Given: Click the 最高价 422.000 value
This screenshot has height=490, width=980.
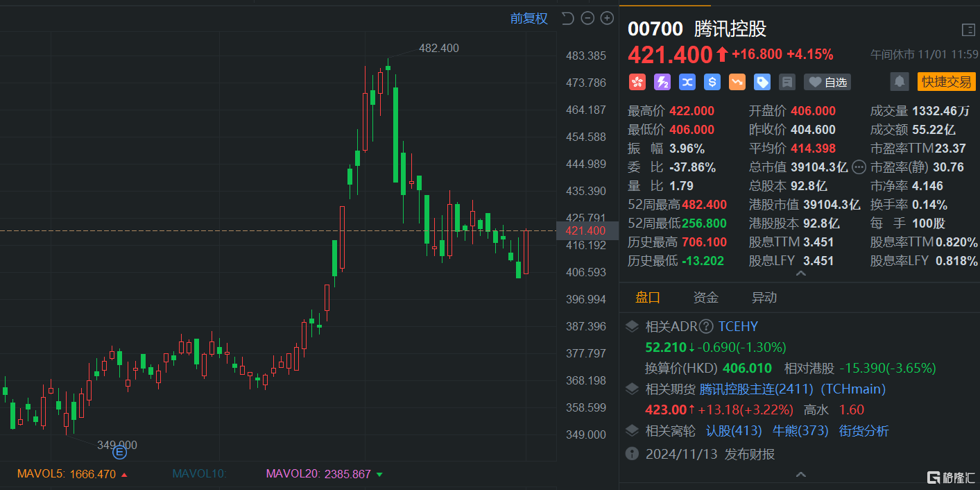Looking at the screenshot, I should coord(691,111).
